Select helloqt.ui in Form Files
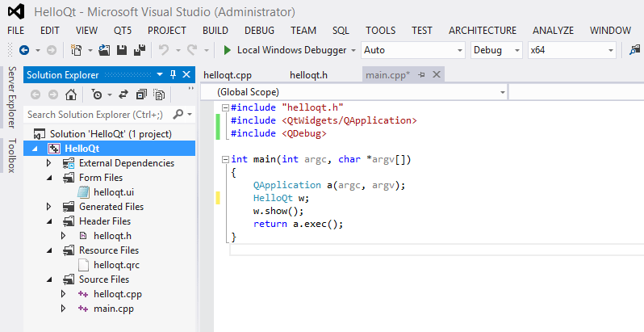Screen dimensions: 644x332 [x=114, y=192]
